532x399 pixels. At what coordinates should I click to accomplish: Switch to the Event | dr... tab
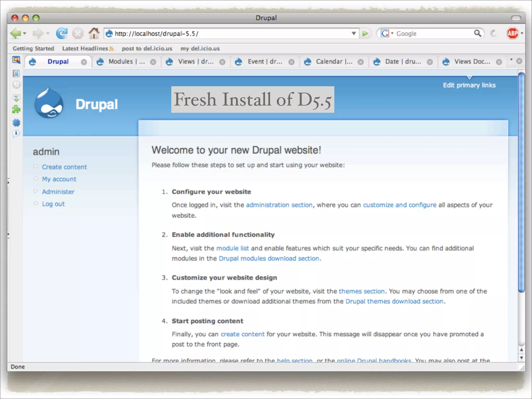(x=265, y=62)
